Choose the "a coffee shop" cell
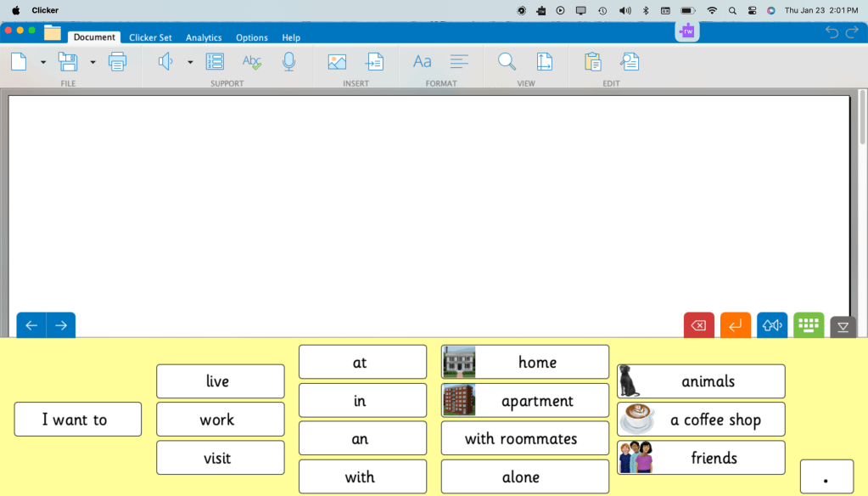The width and height of the screenshot is (868, 496). click(x=701, y=420)
